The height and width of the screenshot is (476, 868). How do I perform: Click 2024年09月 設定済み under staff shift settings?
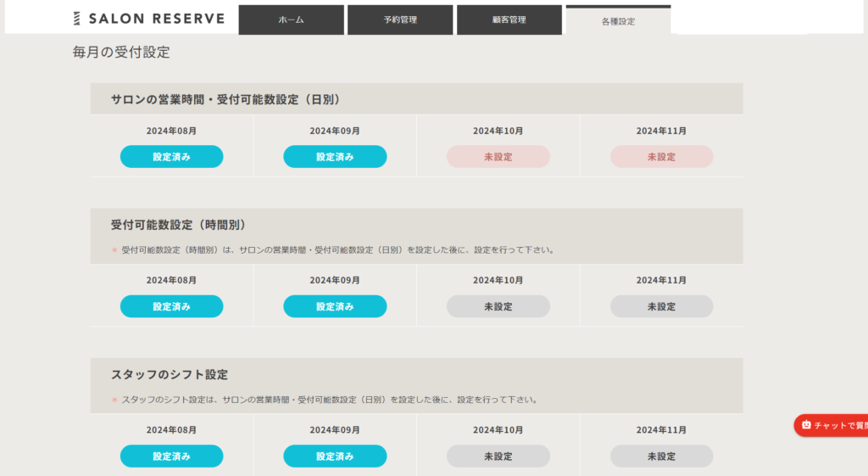(x=335, y=456)
